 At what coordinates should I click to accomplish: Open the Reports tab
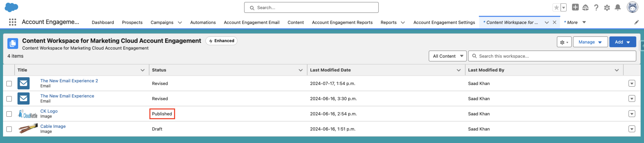coord(388,22)
